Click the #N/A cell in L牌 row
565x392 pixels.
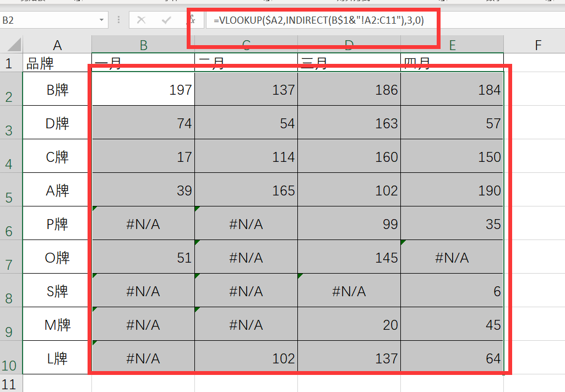[143, 357]
